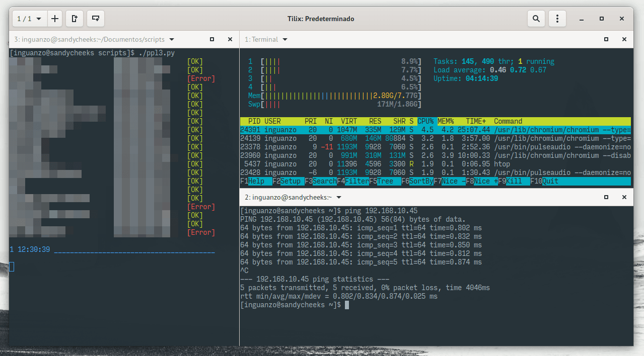644x356 pixels.
Task: Open the session switcher 1/1 dropdown
Action: point(29,19)
